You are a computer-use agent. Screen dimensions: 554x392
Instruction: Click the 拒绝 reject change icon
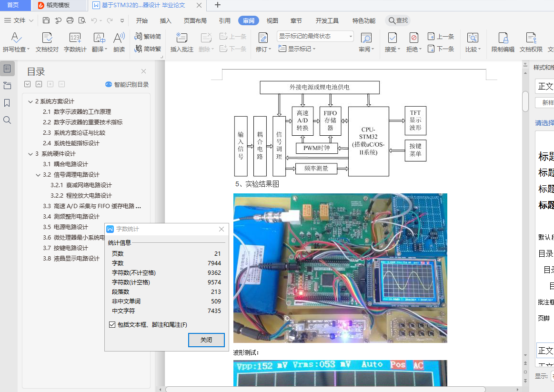(414, 38)
